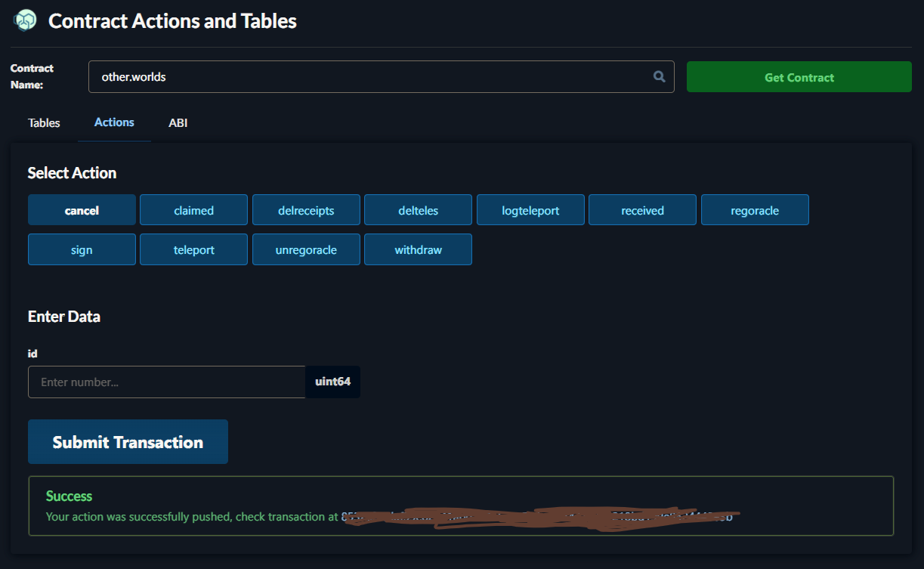Click the Enter Data heading

(63, 317)
